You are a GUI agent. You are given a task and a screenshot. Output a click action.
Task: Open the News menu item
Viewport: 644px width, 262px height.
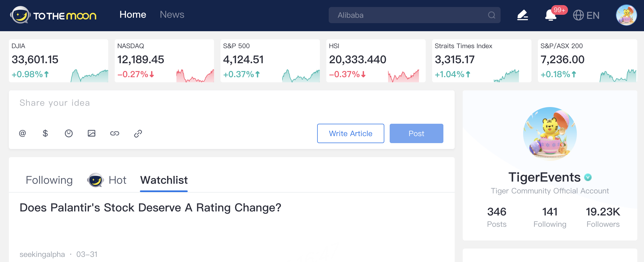172,15
